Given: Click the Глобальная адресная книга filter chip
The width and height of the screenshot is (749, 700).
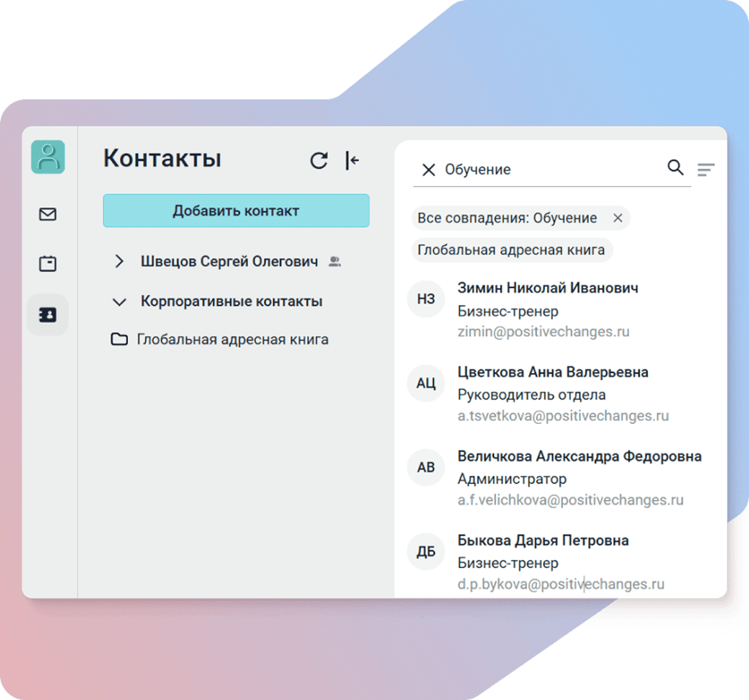Looking at the screenshot, I should click(x=511, y=250).
